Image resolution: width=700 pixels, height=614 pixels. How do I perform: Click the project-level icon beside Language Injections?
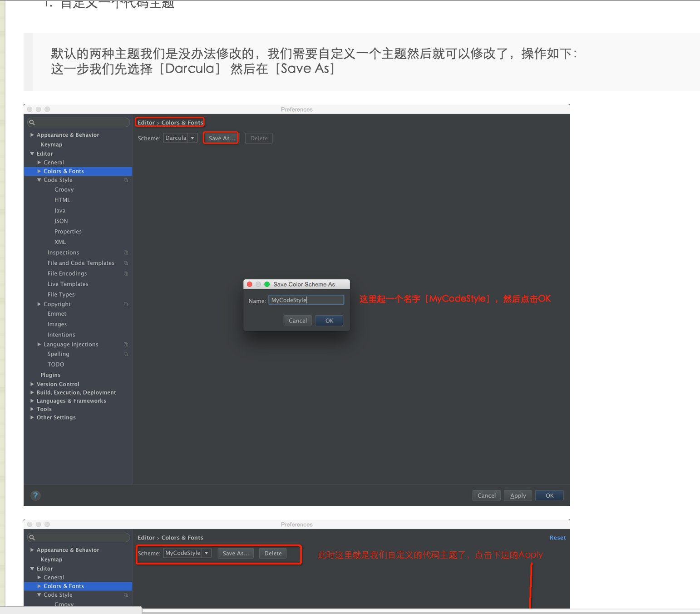pos(126,344)
